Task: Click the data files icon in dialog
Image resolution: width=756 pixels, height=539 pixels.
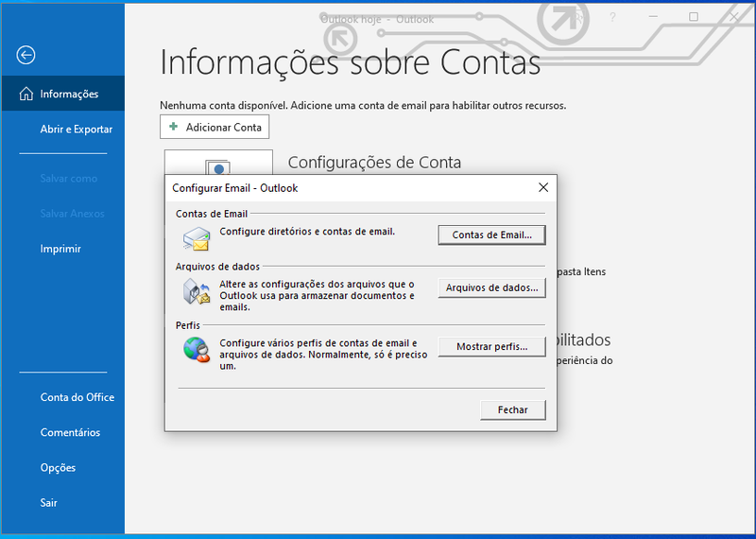Action: click(197, 293)
